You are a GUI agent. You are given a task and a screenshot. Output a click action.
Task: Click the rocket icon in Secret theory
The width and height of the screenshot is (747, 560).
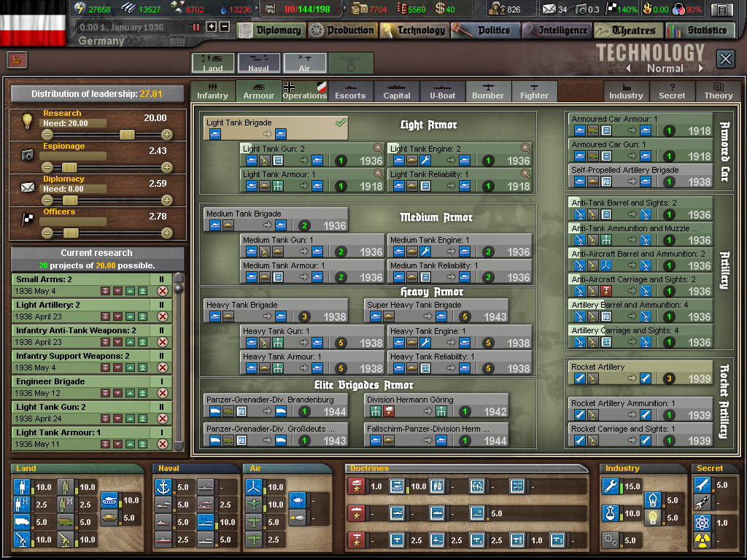[702, 485]
